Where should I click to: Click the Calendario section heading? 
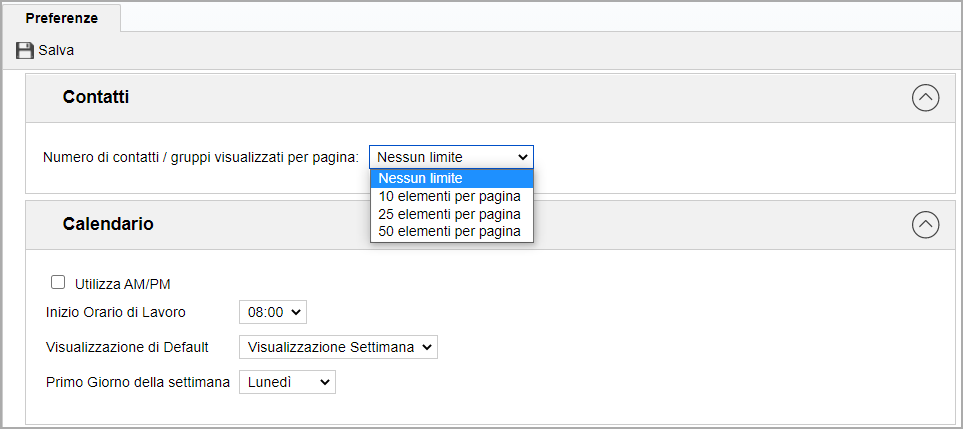pos(108,224)
